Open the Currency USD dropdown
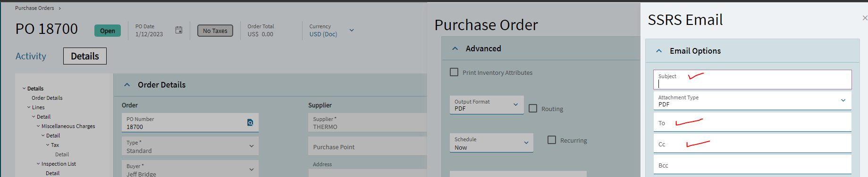The image size is (868, 177). pyautogui.click(x=352, y=30)
